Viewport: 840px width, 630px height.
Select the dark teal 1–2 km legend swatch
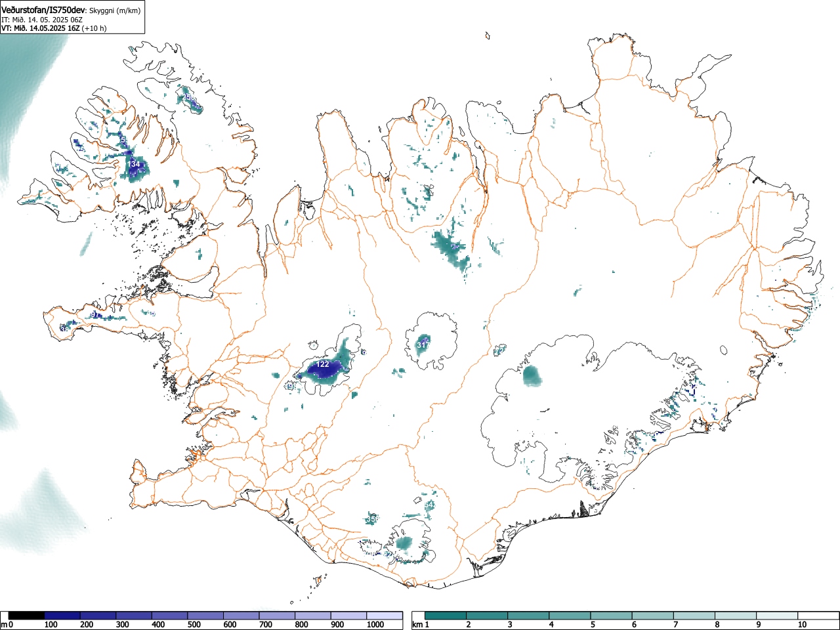(446, 616)
